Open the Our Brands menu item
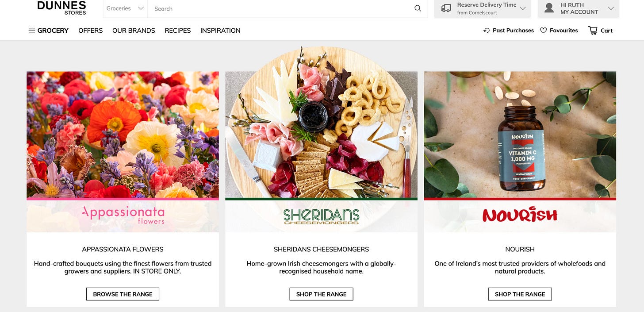The height and width of the screenshot is (312, 644). (x=134, y=31)
